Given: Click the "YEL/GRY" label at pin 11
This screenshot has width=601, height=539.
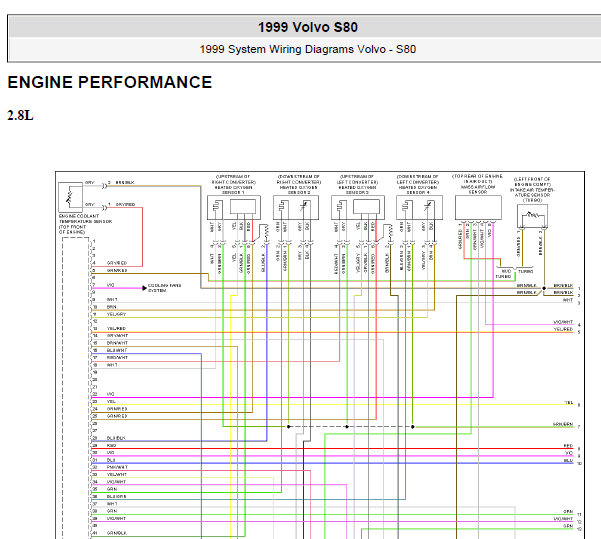Looking at the screenshot, I should coord(116,314).
